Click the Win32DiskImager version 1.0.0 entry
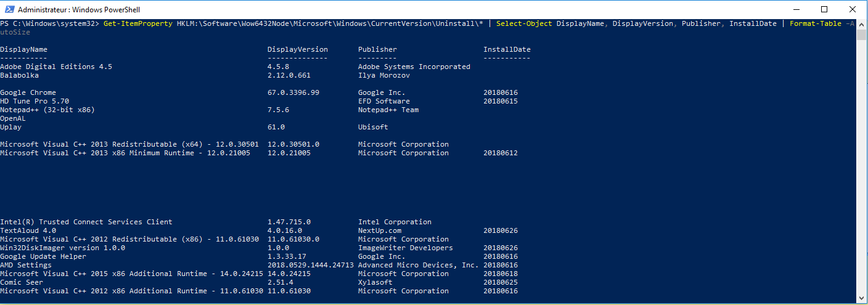 [62, 248]
